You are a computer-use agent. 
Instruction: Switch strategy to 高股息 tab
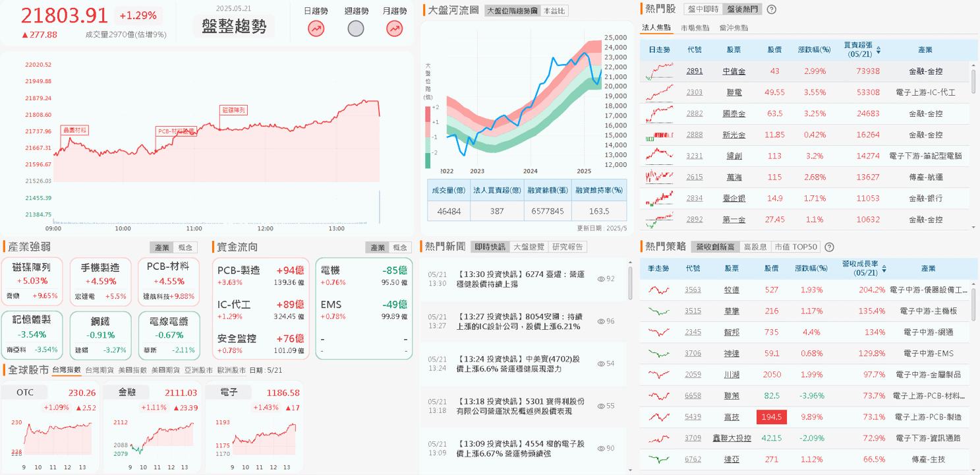pos(755,247)
